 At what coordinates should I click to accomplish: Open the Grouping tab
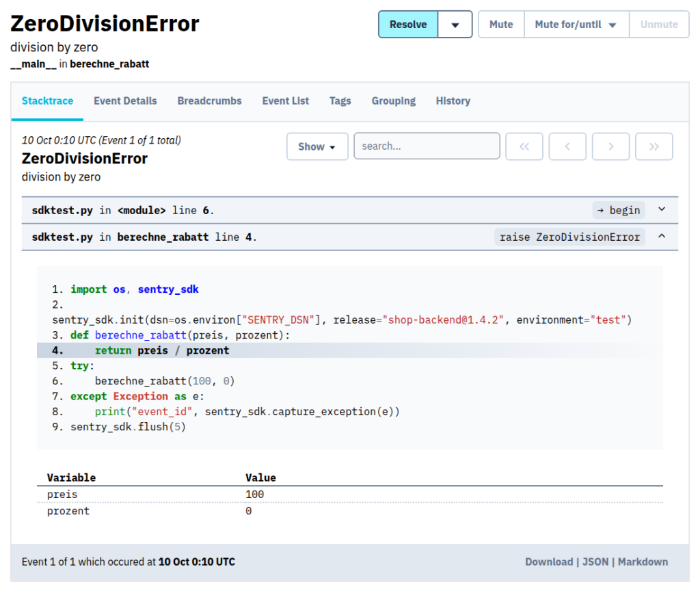pos(393,101)
